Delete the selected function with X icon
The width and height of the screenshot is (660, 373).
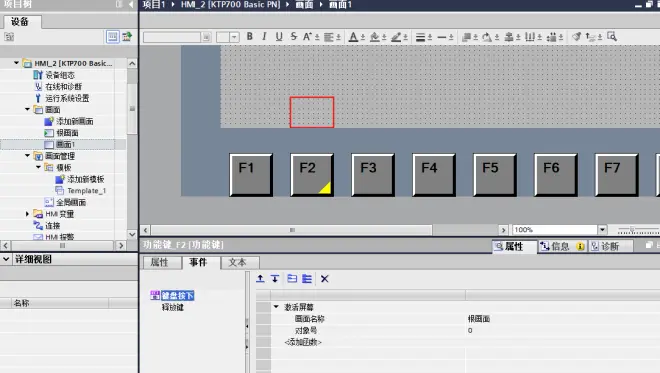(x=325, y=279)
